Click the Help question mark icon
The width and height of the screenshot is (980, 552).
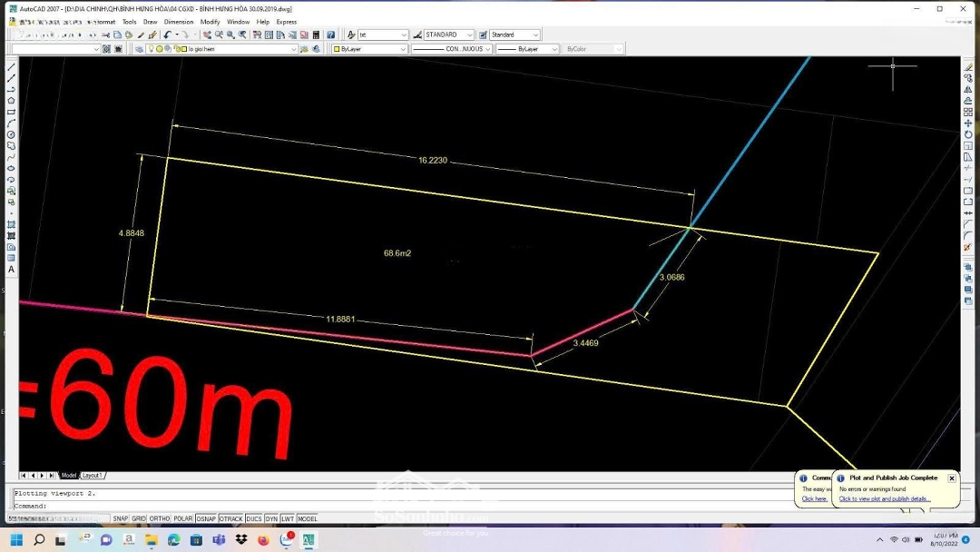[331, 34]
